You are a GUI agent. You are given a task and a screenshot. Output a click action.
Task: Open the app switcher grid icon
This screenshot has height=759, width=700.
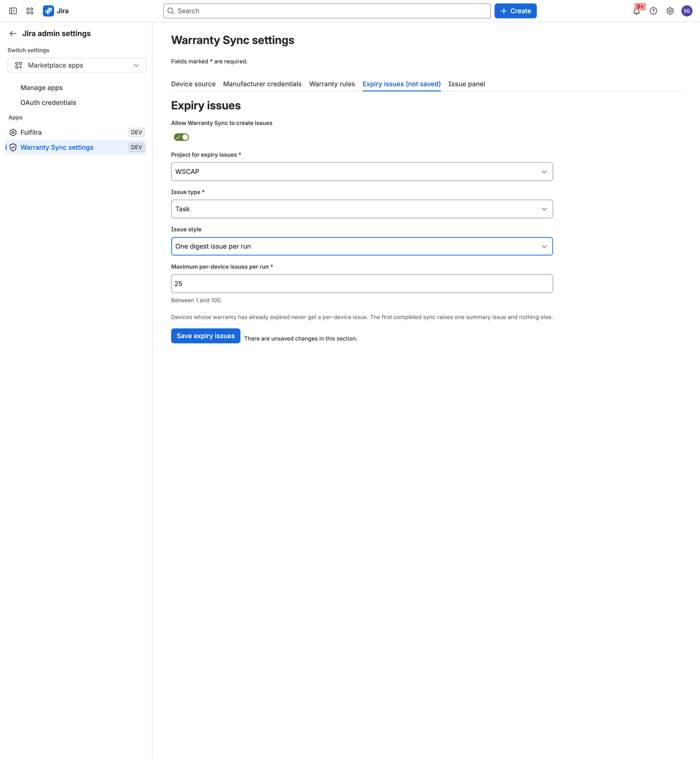30,11
